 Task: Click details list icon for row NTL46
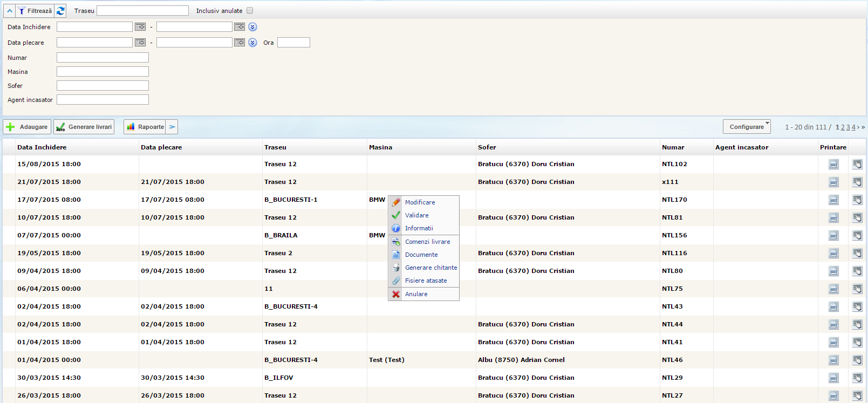[x=857, y=360]
